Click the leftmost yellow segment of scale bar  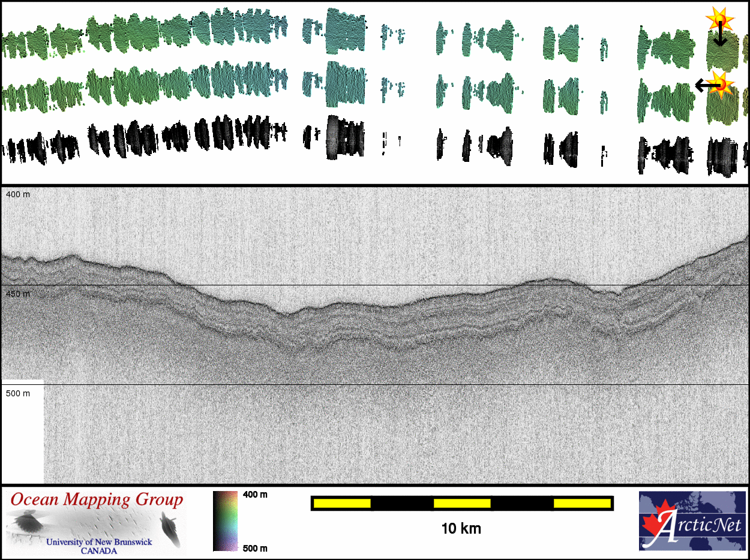(x=342, y=503)
